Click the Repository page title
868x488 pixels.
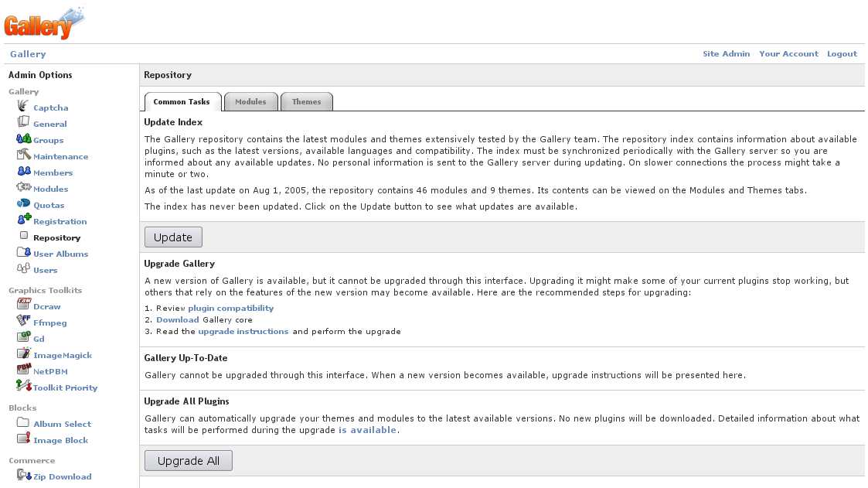tap(168, 75)
